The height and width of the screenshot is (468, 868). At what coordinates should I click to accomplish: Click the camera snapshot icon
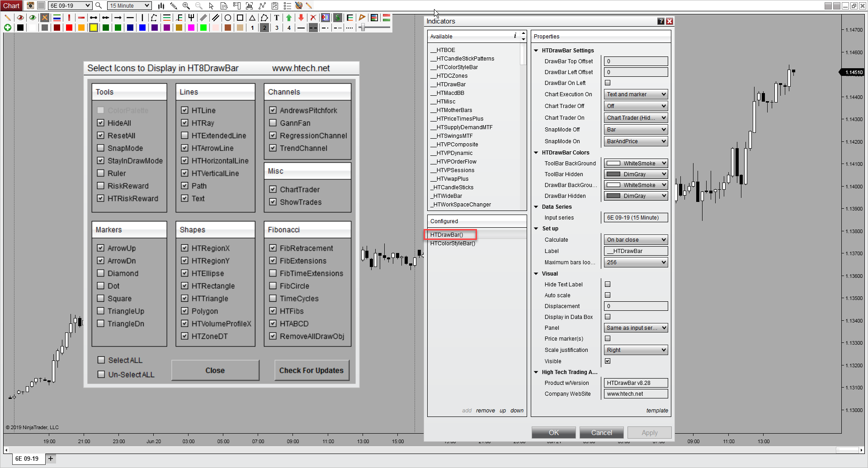click(x=30, y=6)
